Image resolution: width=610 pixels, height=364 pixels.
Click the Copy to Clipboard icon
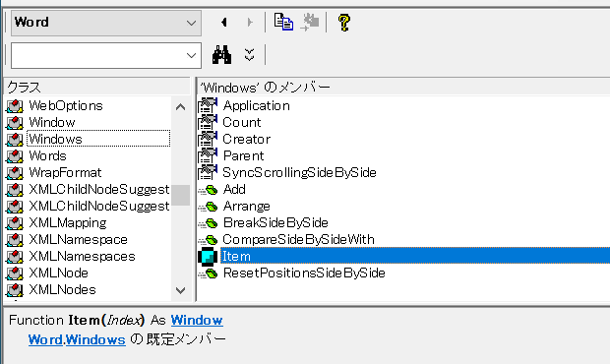click(283, 22)
